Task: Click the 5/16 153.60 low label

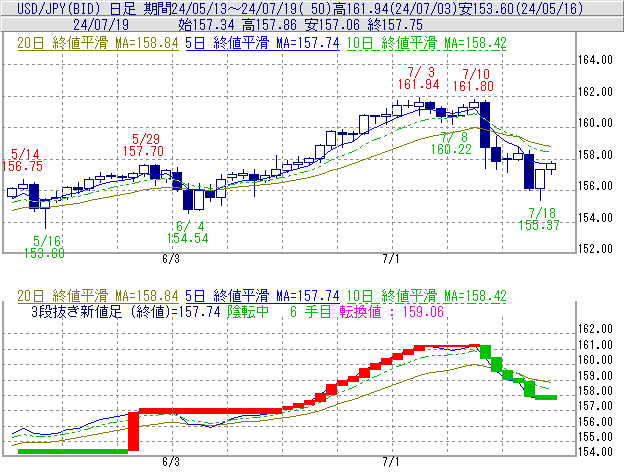Action: [x=45, y=247]
